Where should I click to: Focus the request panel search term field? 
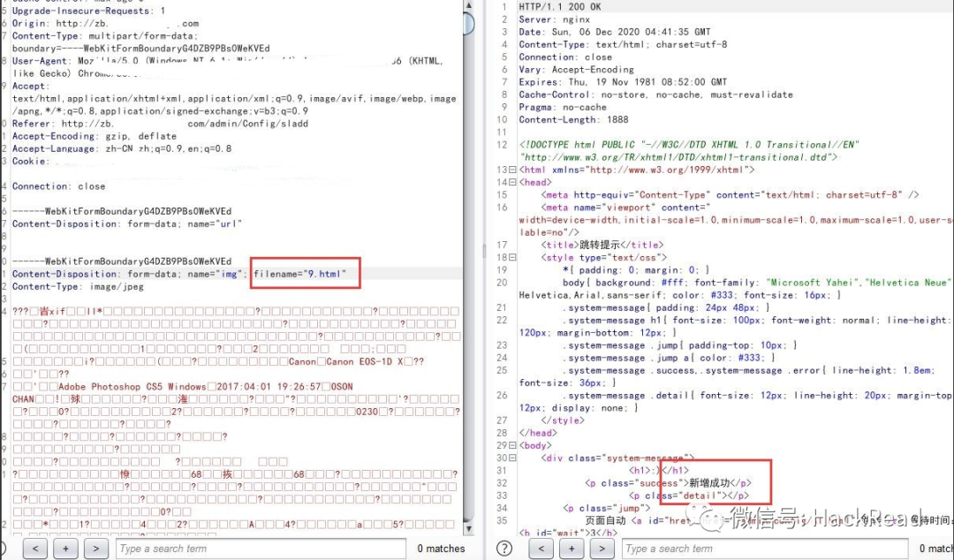[260, 548]
